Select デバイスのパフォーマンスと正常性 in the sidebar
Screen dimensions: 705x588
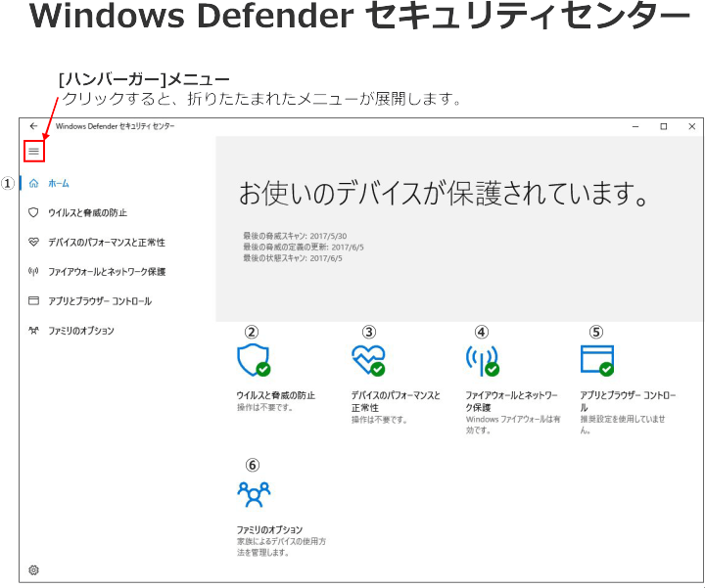click(x=107, y=242)
